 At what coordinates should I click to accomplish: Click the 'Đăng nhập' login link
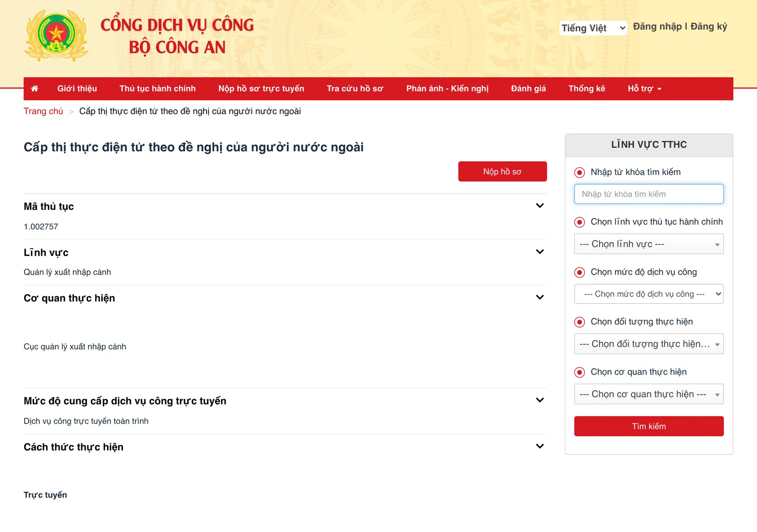(657, 26)
